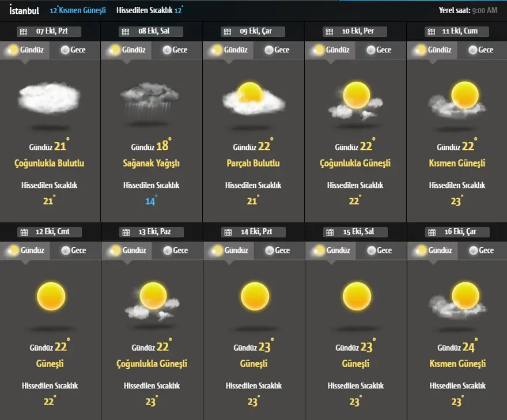
Task: Open the 08 Eki, Sal date selector
Action: (151, 32)
